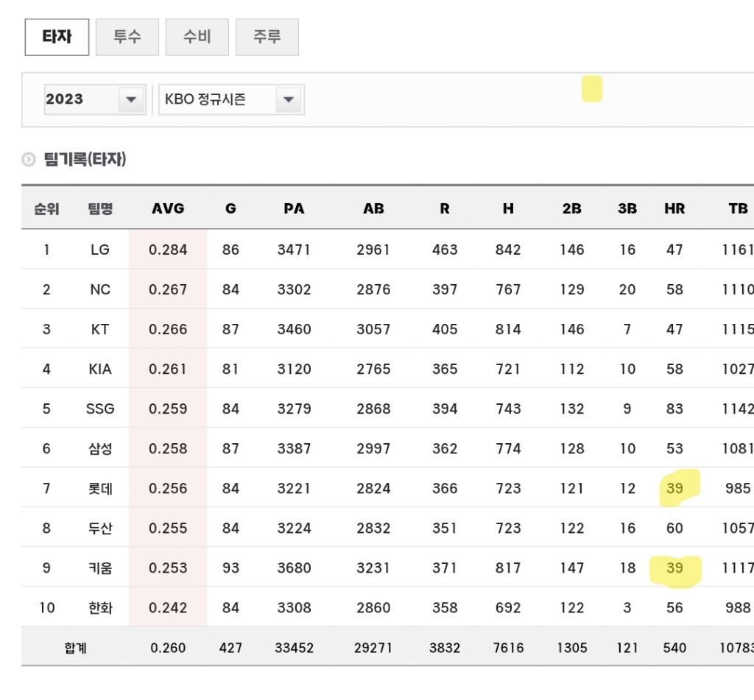The height and width of the screenshot is (700, 754).
Task: Switch to the 투수 tab
Action: 127,37
